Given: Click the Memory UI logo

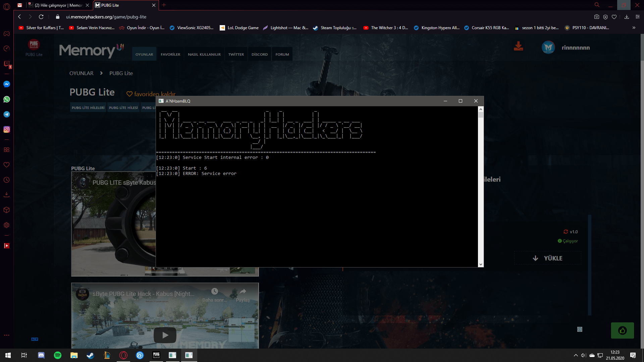Looking at the screenshot, I should pos(92,51).
